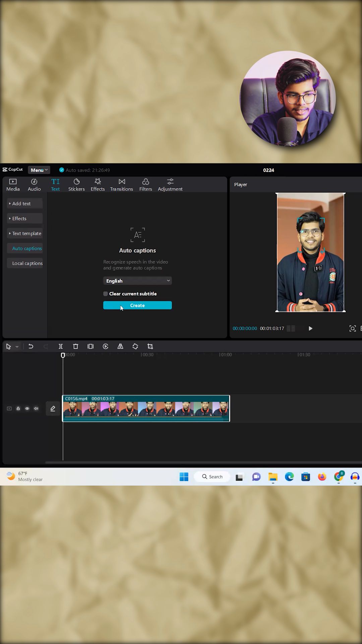Click the current timecode 00:00:00:00
The image size is (362, 644).
pyautogui.click(x=245, y=328)
